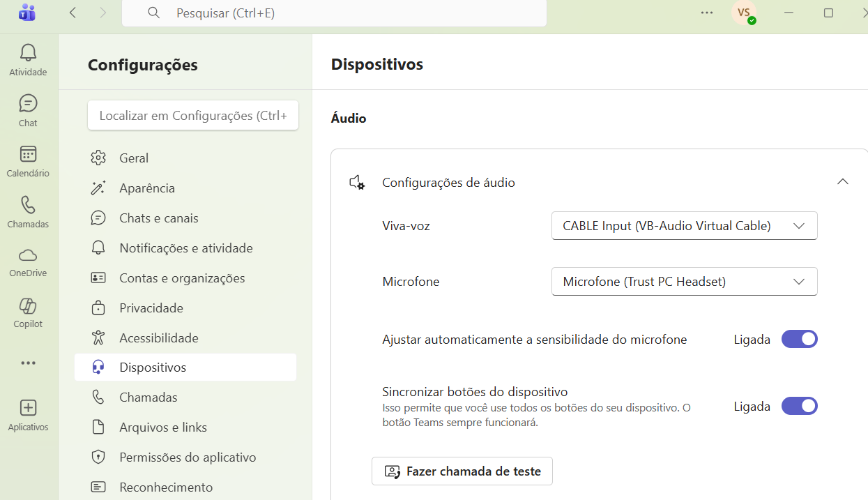Open the three-dots menu beside avatar

(707, 13)
